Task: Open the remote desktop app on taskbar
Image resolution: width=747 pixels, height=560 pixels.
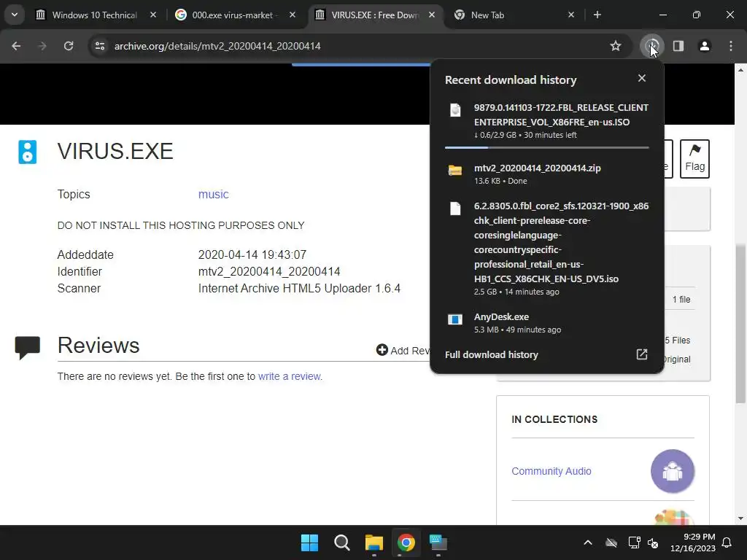Action: coord(438,542)
